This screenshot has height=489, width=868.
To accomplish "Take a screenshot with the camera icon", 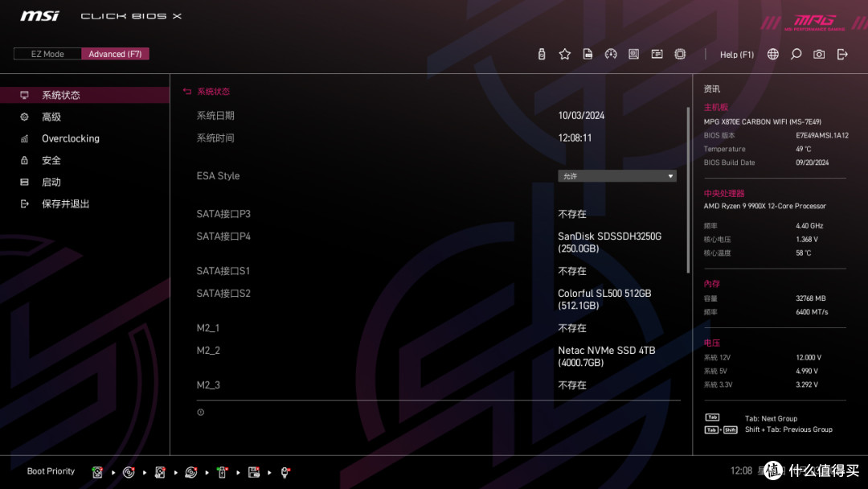I will tap(819, 54).
